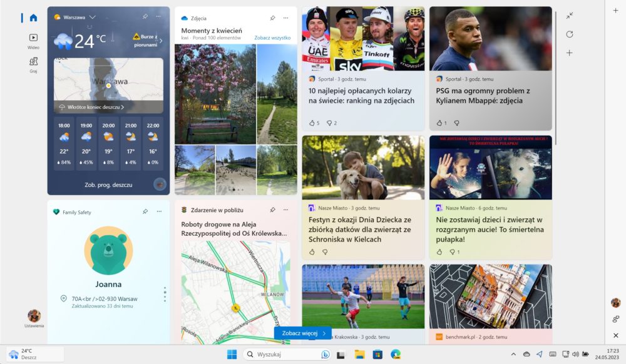Open the Wideo section

(x=34, y=41)
